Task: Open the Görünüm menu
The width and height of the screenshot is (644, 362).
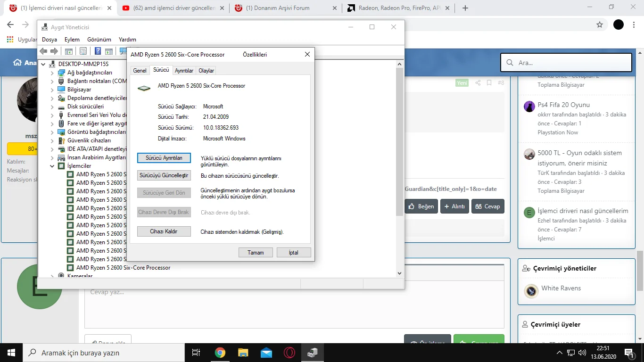Action: pos(99,40)
